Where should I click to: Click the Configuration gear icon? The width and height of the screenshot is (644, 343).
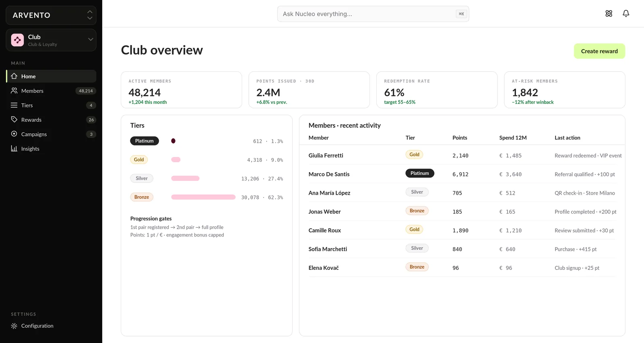tap(14, 326)
